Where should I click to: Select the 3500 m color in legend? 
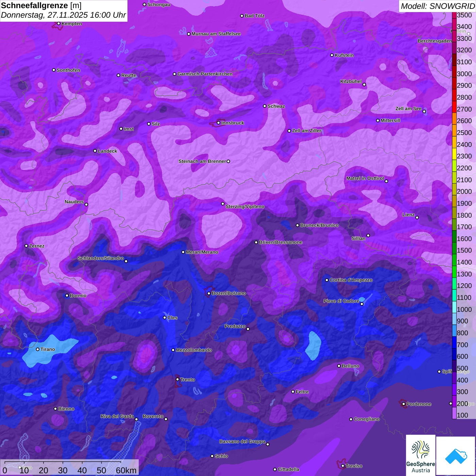tap(454, 15)
